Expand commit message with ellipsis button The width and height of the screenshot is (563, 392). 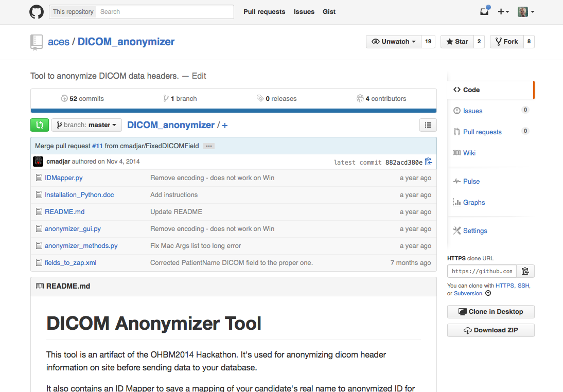(208, 146)
